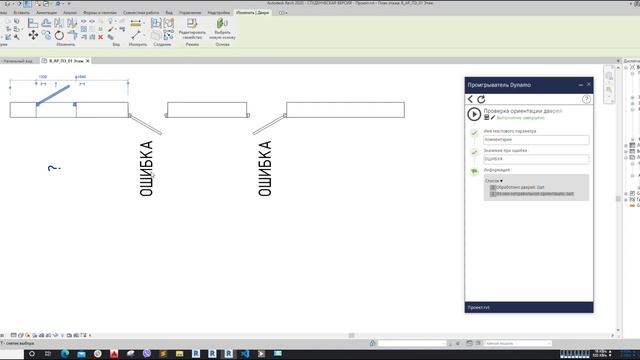Select the Move tool in Modify panel

(x=33, y=35)
